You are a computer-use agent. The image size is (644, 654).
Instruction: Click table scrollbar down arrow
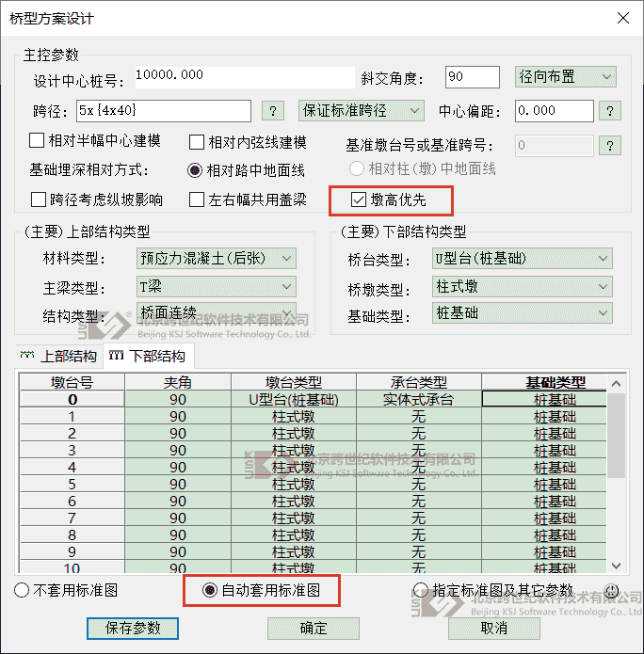pos(616,566)
